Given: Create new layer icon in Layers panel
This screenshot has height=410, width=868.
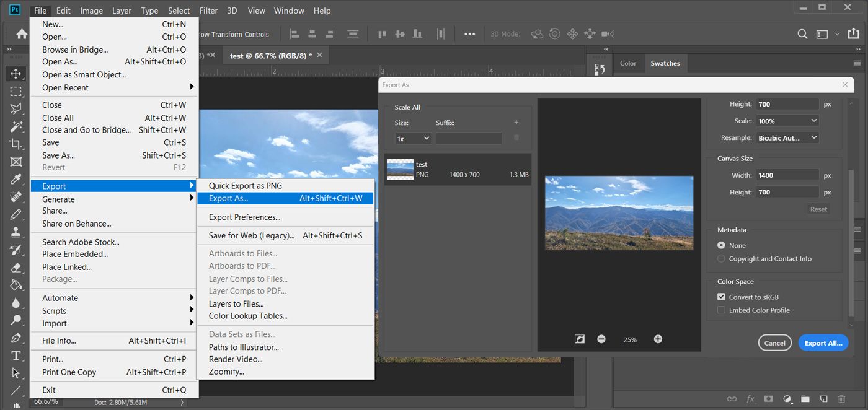Looking at the screenshot, I should coord(823,399).
